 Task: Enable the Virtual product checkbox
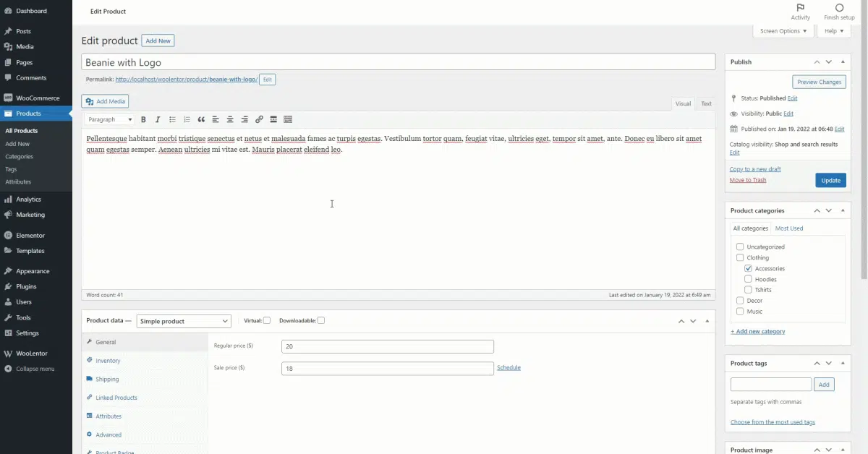click(x=267, y=320)
